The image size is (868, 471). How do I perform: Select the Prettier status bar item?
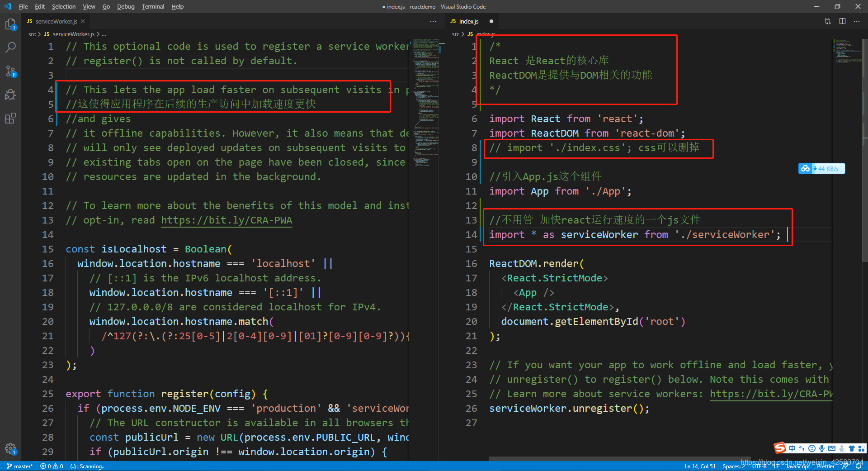coord(826,466)
